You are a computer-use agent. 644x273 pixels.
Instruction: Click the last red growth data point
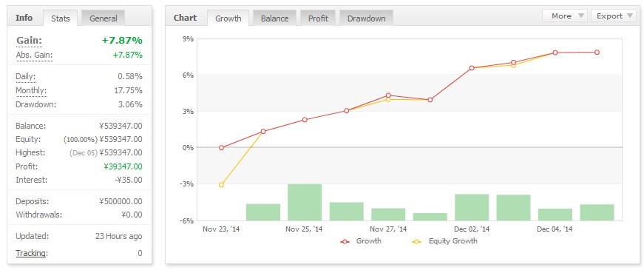coord(597,53)
